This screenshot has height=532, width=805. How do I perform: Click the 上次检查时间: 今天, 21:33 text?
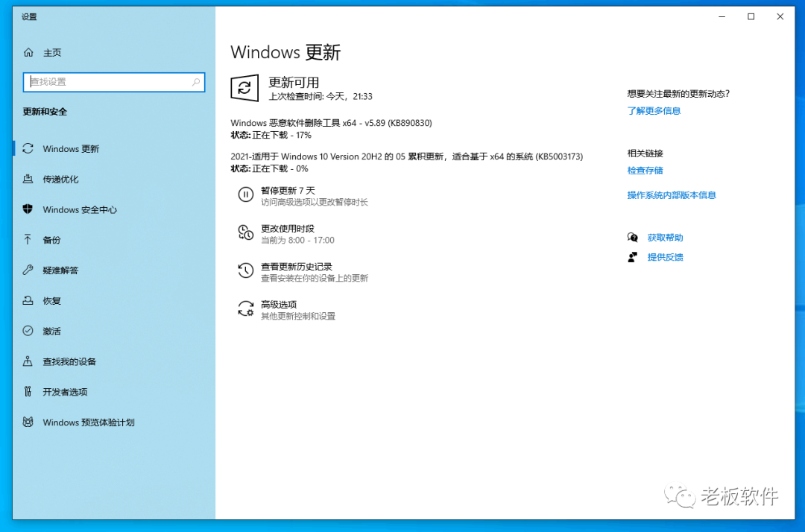pyautogui.click(x=321, y=96)
